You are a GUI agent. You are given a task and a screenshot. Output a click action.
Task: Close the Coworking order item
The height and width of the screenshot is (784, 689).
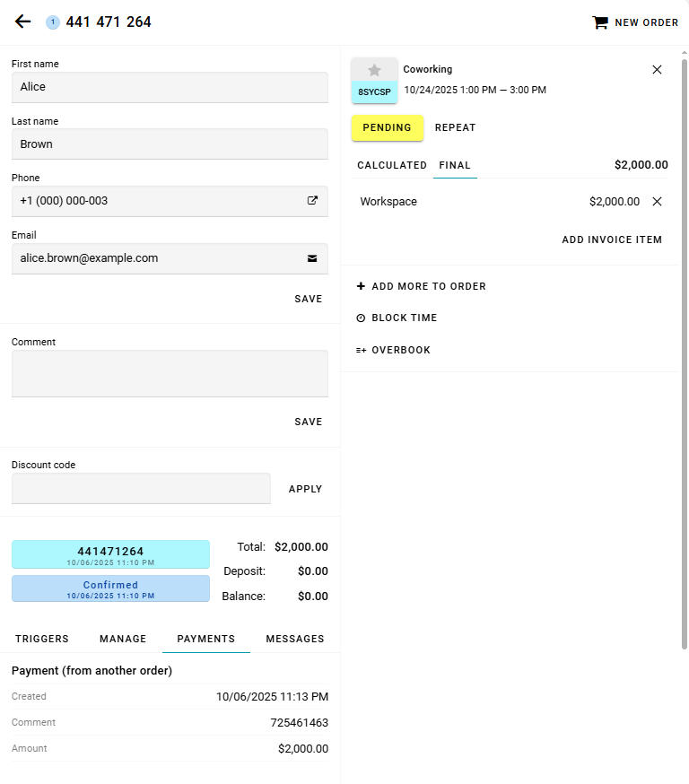coord(657,69)
